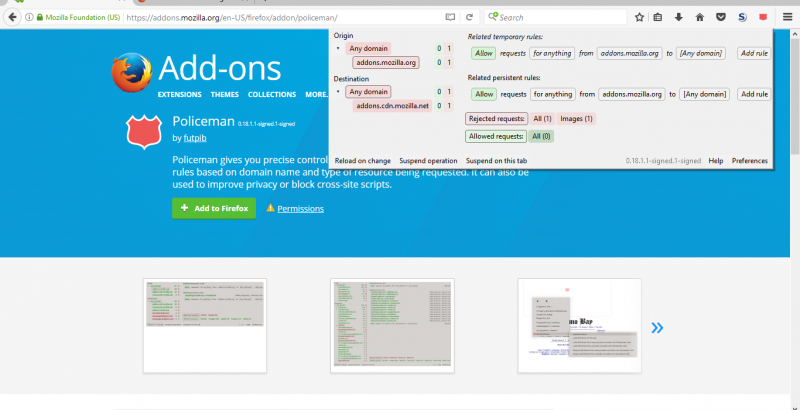Open the Firefox hamburger menu

tap(788, 17)
